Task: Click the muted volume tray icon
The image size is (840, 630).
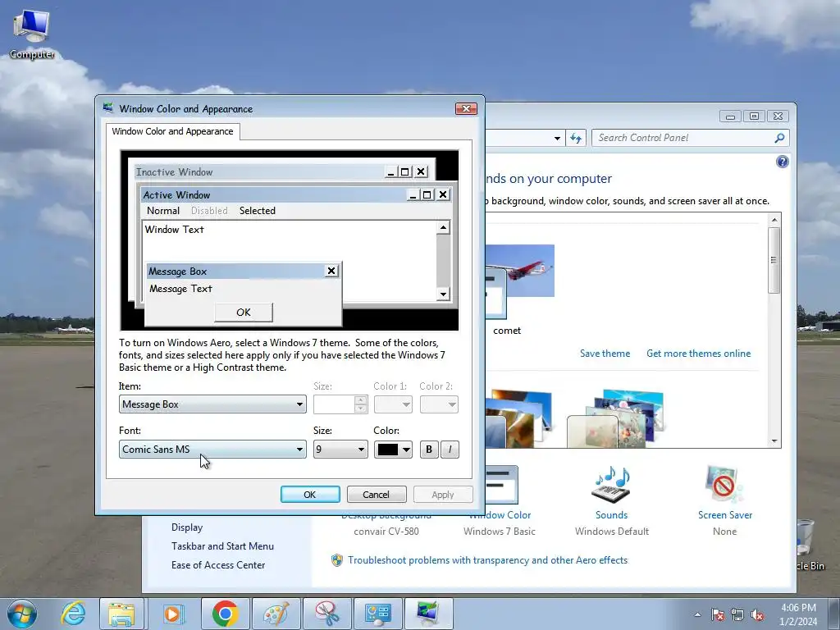Action: [757, 614]
